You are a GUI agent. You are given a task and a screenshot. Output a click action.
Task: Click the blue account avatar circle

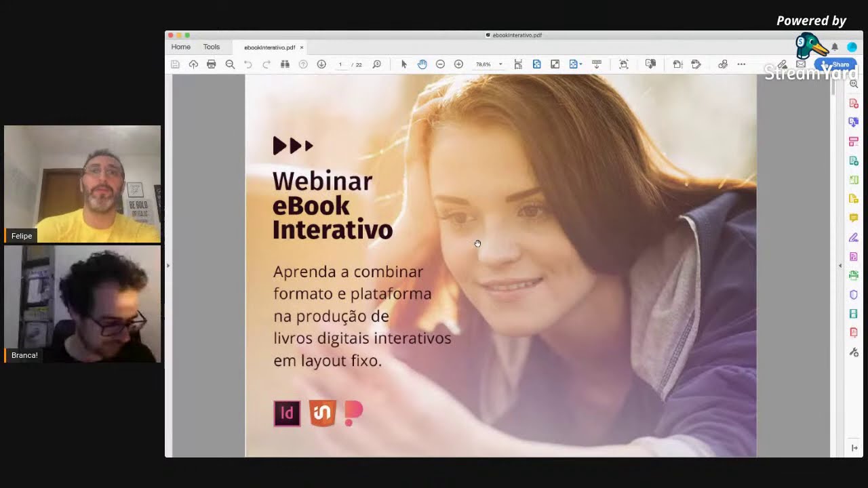click(x=852, y=47)
